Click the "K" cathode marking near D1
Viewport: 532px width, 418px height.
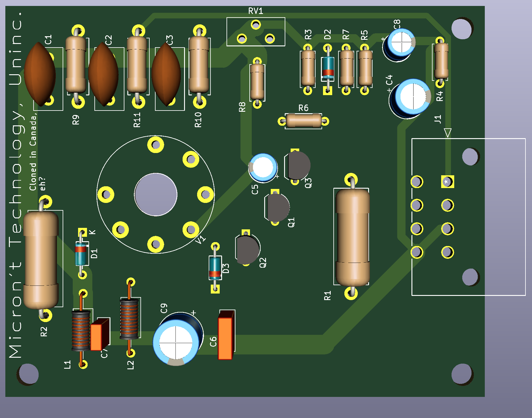(93, 232)
